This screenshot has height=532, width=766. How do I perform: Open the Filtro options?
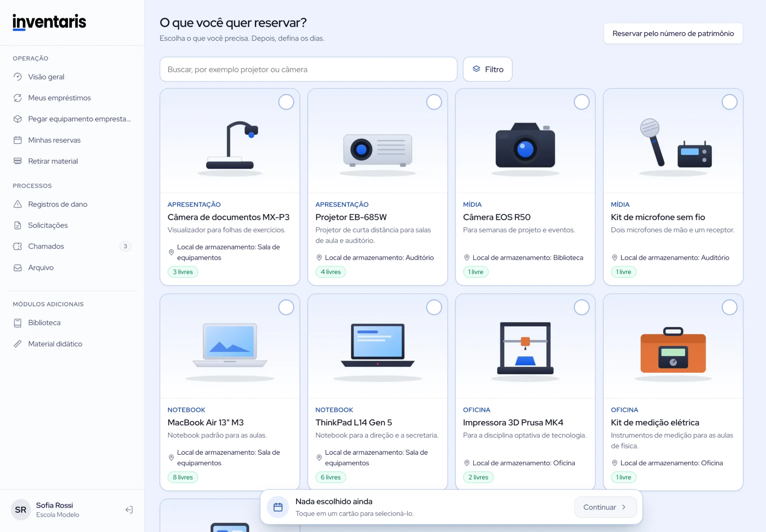pos(488,69)
